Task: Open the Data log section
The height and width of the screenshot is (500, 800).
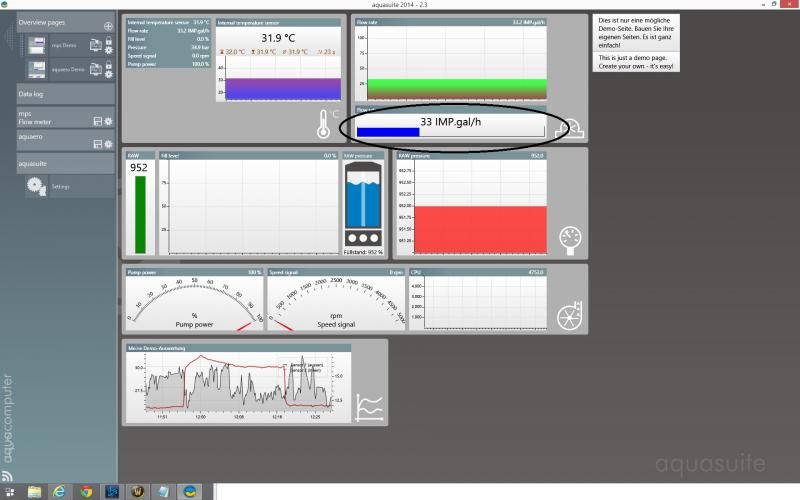Action: [60, 94]
